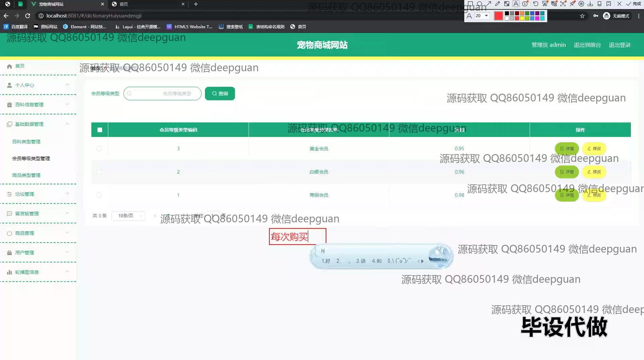This screenshot has height=360, width=644.
Task: Pick the black color swatch
Action: click(x=507, y=13)
